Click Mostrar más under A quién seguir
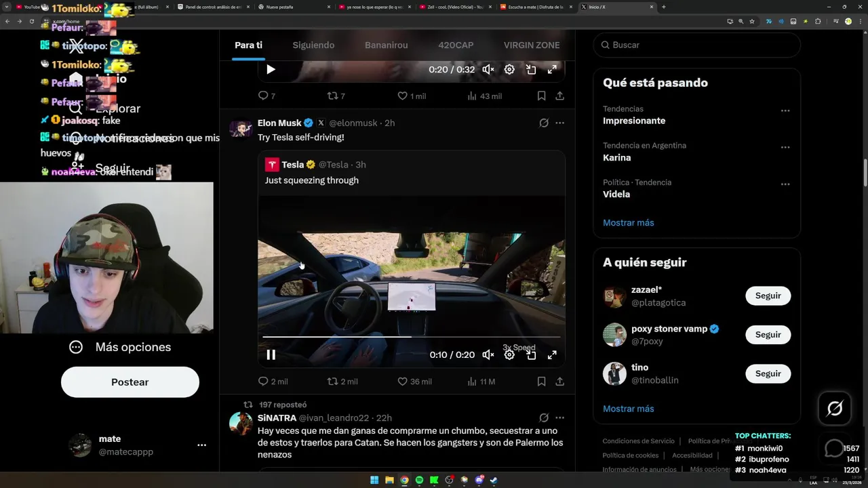 (x=629, y=409)
